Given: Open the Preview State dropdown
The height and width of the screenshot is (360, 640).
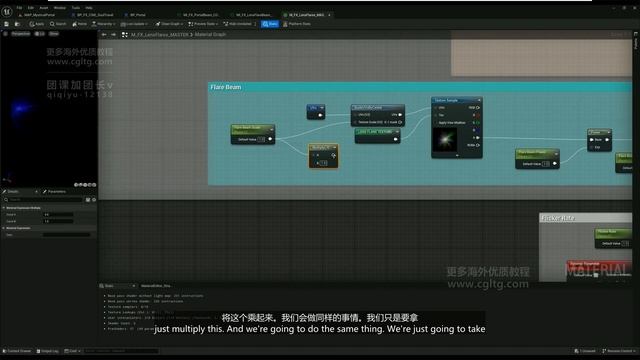Looking at the screenshot, I should [203, 24].
